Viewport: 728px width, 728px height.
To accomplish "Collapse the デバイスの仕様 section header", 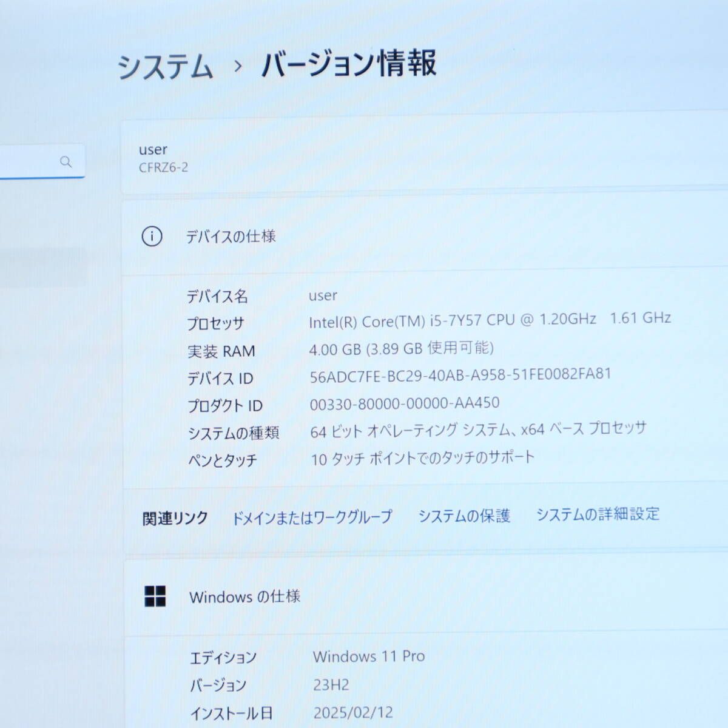I will (425, 235).
